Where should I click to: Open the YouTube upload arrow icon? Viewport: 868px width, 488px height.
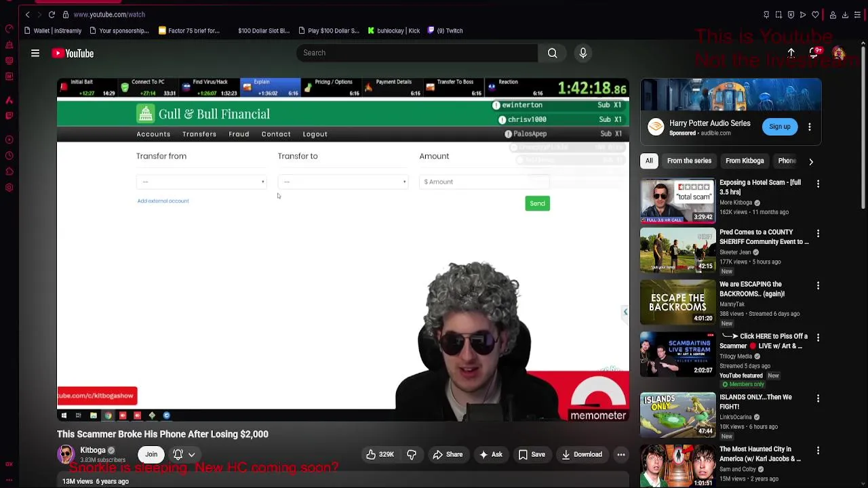tap(791, 53)
